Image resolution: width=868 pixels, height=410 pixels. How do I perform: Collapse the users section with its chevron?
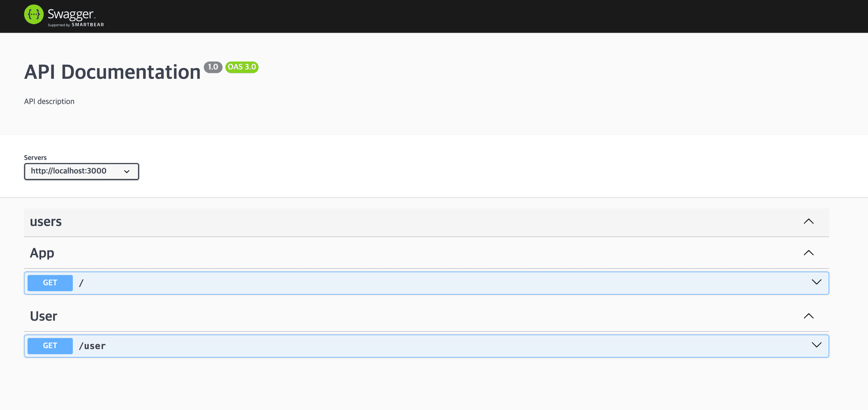[x=808, y=221]
